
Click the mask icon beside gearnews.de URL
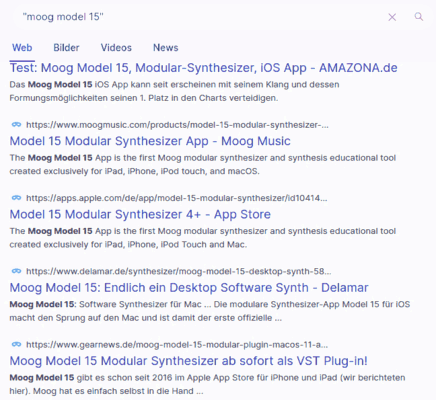pos(16,345)
